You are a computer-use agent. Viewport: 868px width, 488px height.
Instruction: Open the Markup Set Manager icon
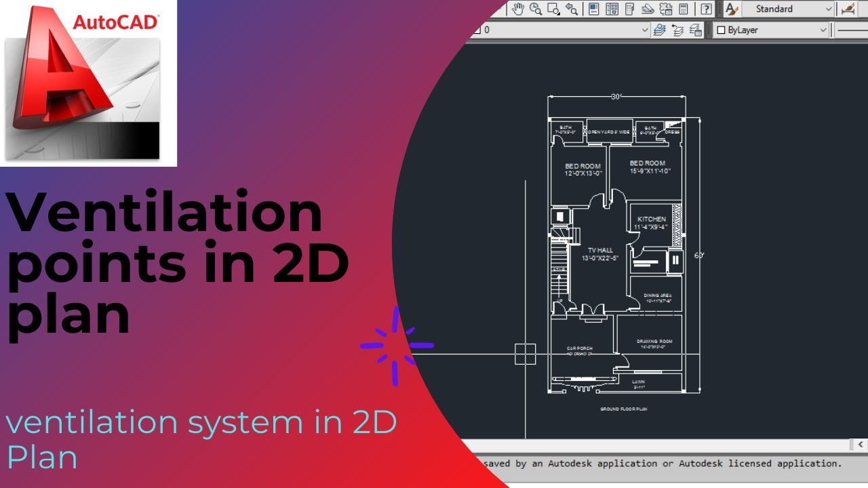pos(665,9)
